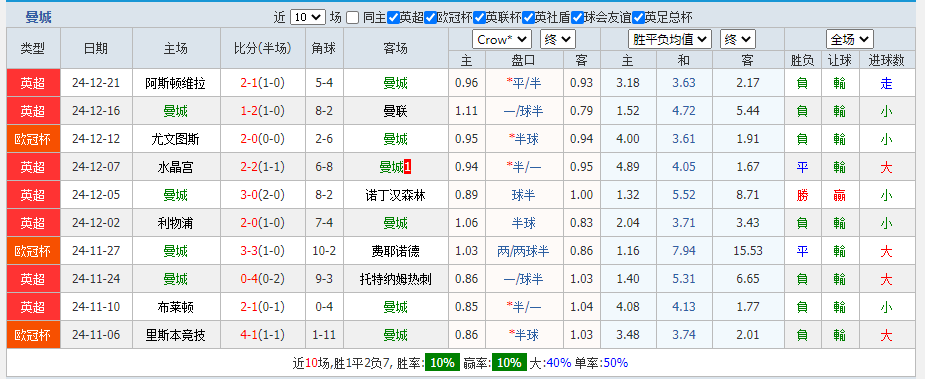
Task: Open 曼联 away team link
Action: [x=395, y=111]
